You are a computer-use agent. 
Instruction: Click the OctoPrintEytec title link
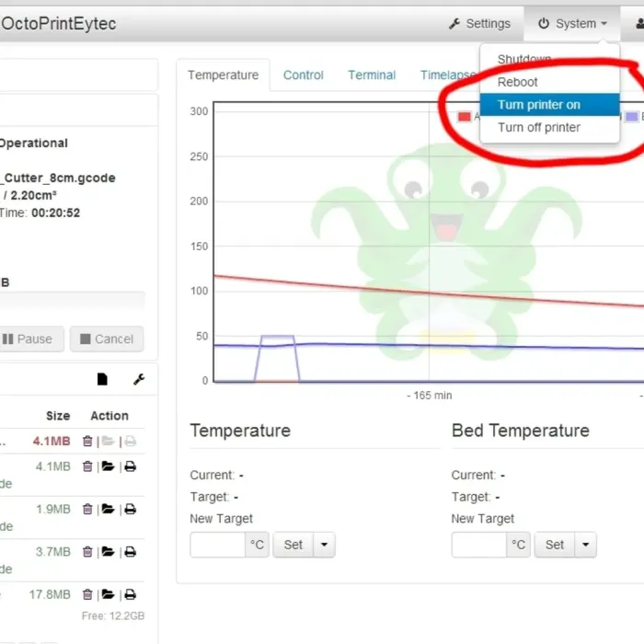click(x=58, y=24)
